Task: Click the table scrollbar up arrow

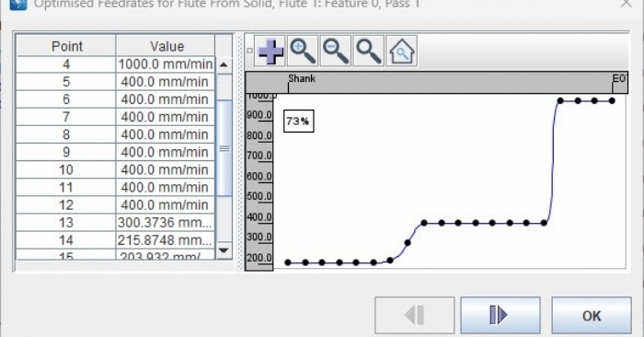Action: point(224,64)
